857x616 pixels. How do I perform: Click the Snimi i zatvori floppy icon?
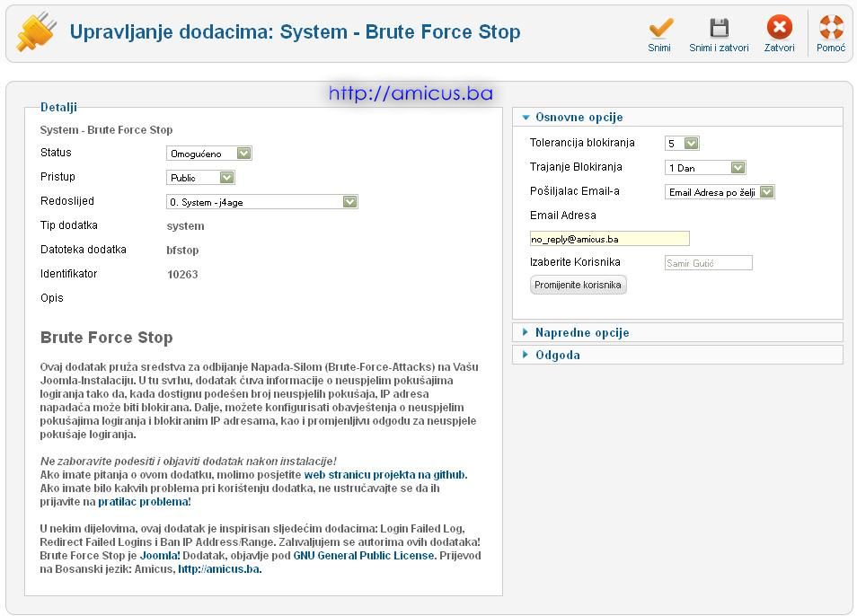[719, 27]
